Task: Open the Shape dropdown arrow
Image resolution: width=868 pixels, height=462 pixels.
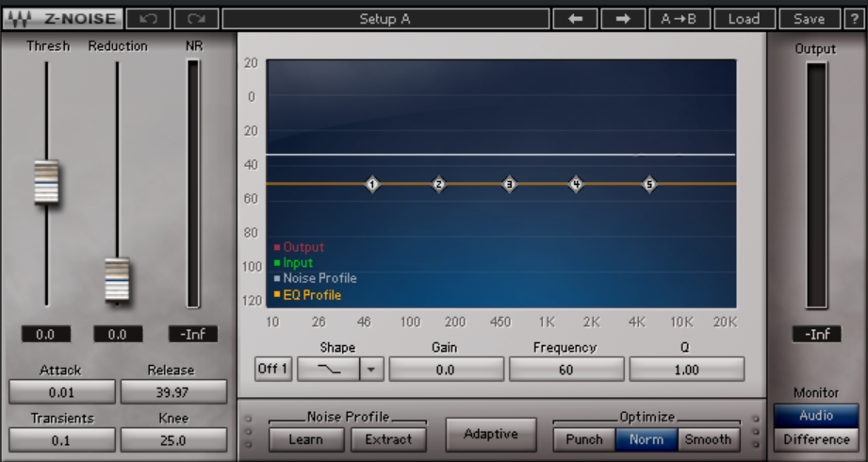Action: pos(372,370)
